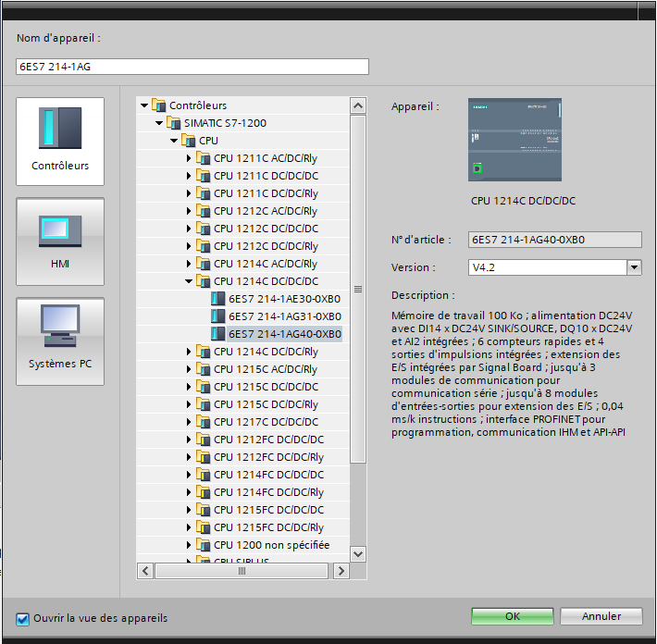The height and width of the screenshot is (644, 657).
Task: Uncheck Ouvrir la vue des appareils
Action: (x=23, y=618)
